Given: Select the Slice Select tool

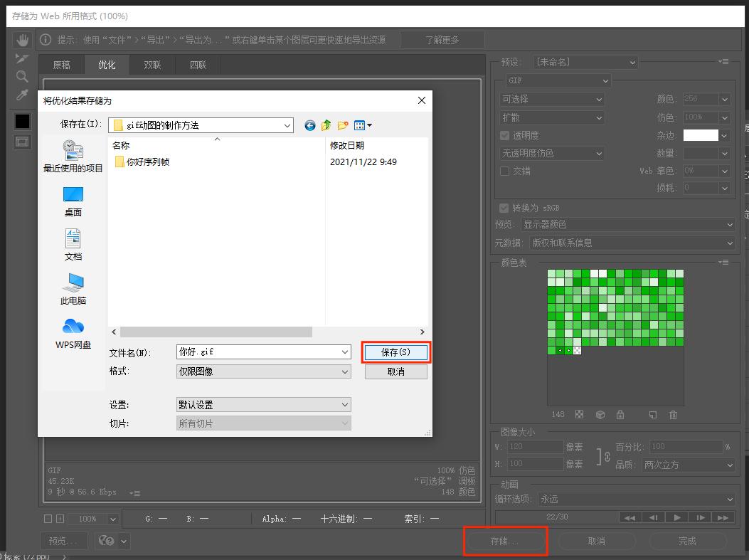Looking at the screenshot, I should (22, 58).
